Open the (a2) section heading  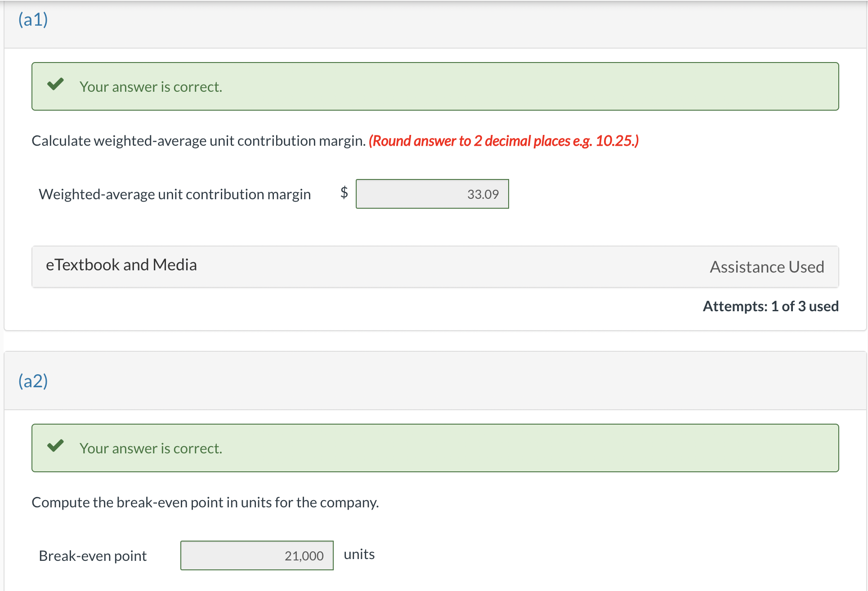pyautogui.click(x=33, y=381)
